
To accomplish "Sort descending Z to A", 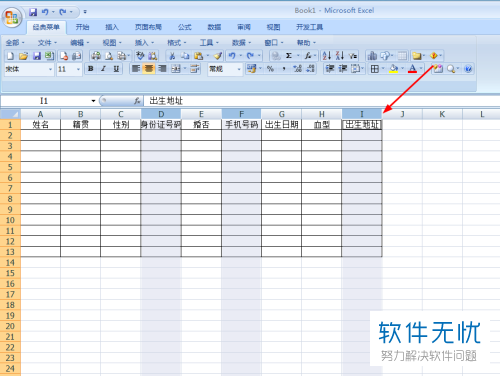I will coord(340,56).
